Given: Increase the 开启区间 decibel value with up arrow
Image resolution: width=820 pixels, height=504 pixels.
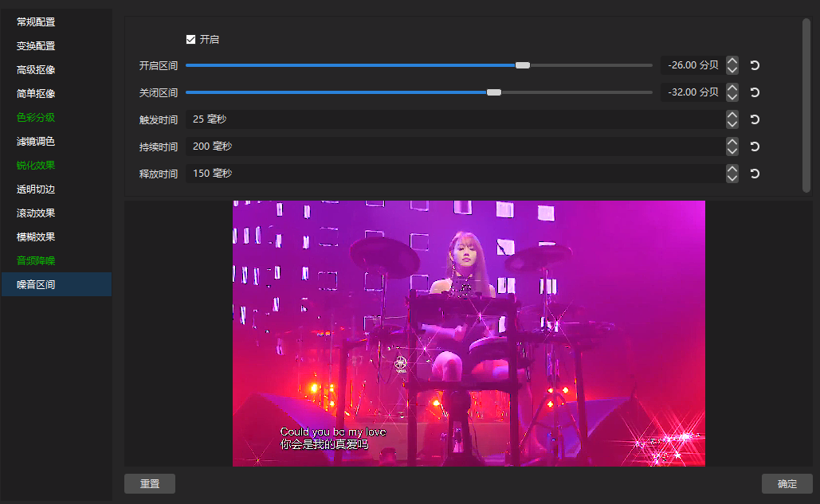Looking at the screenshot, I should coord(732,61).
